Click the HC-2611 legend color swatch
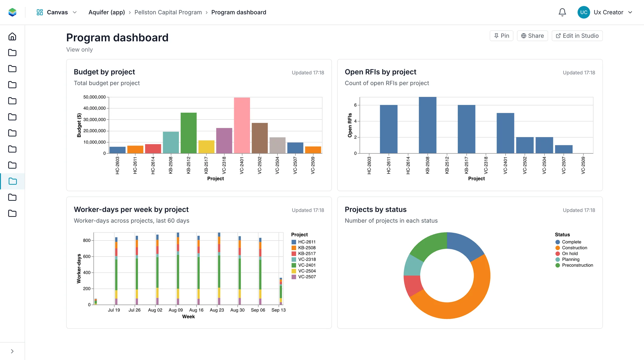Screen dimensions: 644x360 [294, 242]
